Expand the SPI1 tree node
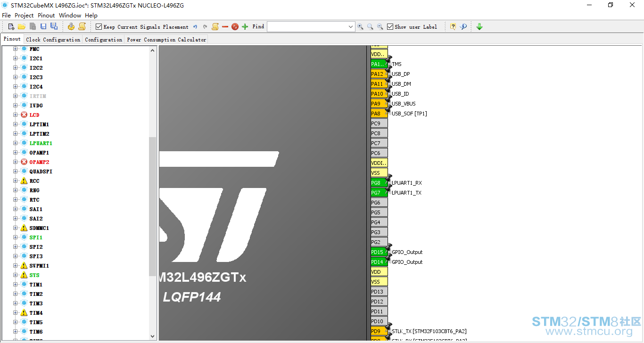The height and width of the screenshot is (343, 644). click(15, 237)
